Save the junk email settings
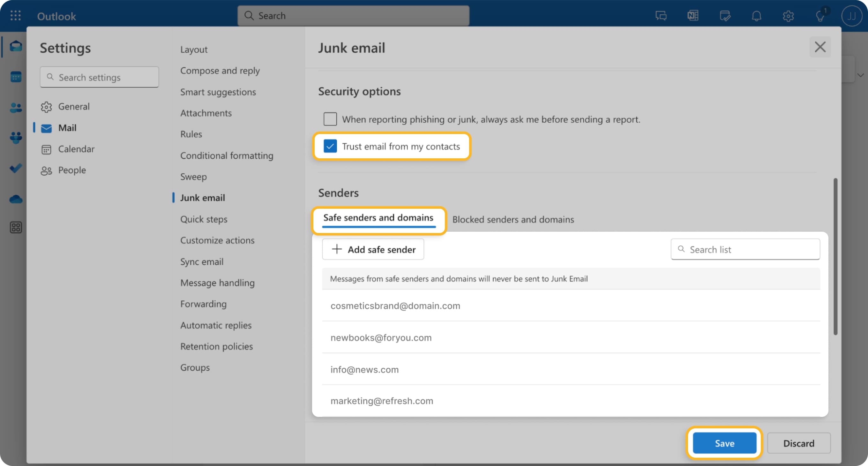The image size is (868, 466). click(x=724, y=443)
